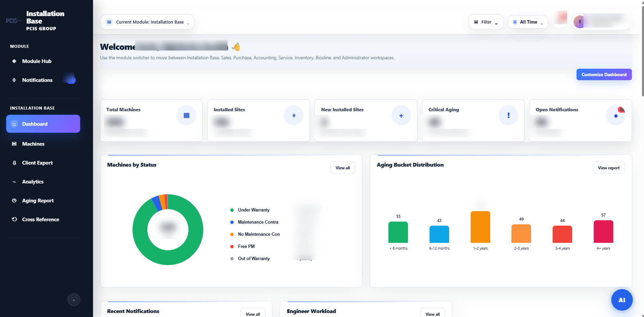Click the Under Warranty green legend dot
Viewport: 644px width, 317px height.
(x=232, y=210)
